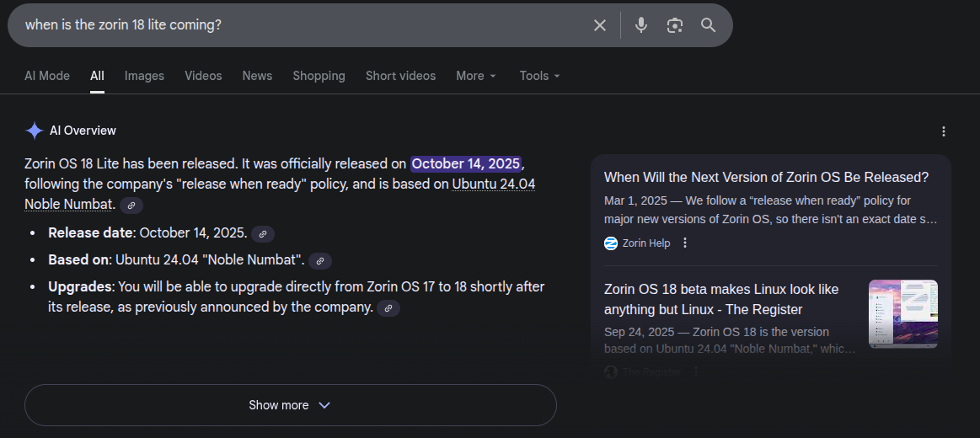
Task: Open the Short videos tab
Action: [400, 76]
